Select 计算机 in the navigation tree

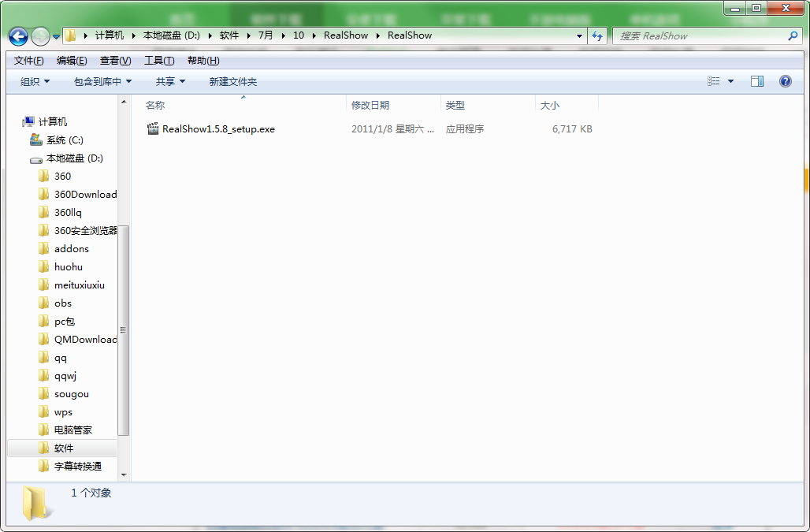[x=53, y=122]
